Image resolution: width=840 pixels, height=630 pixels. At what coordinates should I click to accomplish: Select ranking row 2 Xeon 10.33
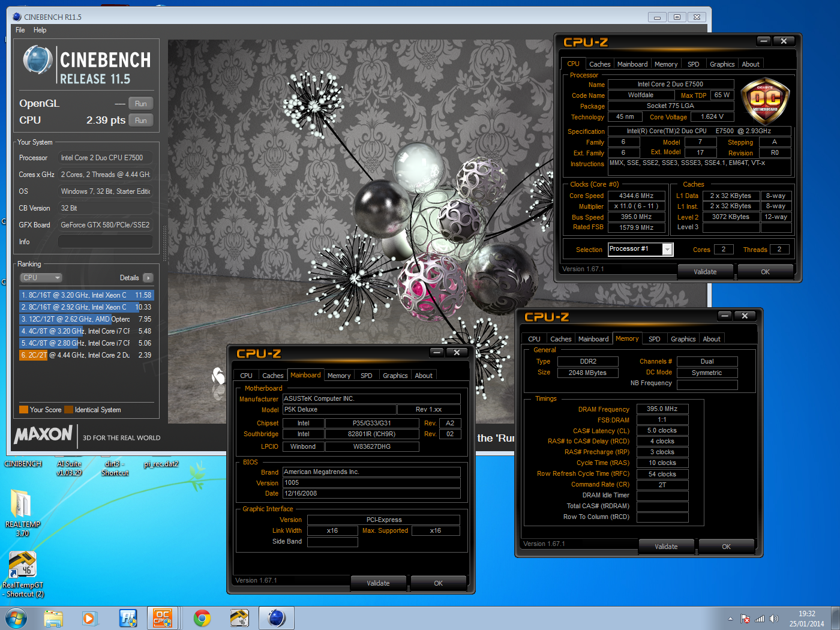[86, 307]
